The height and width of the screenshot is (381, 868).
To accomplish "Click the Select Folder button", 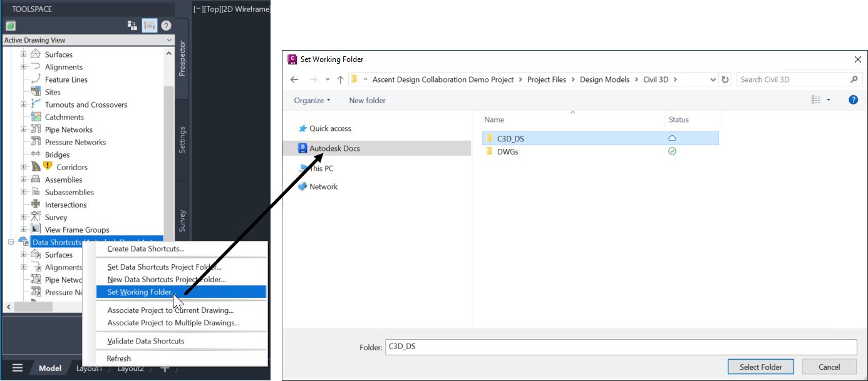I will tap(762, 367).
